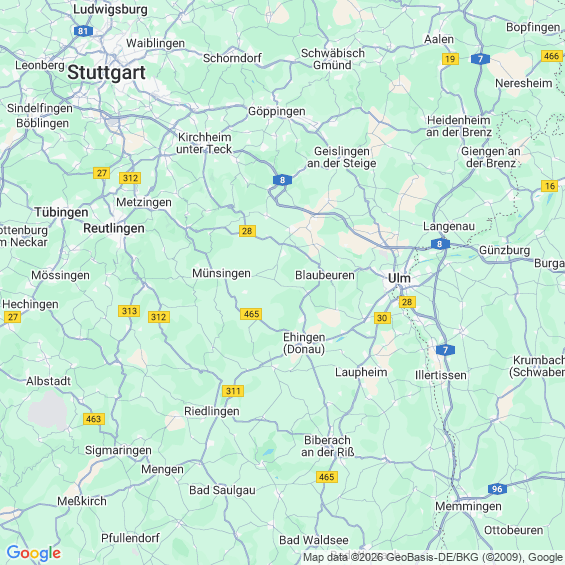The image size is (565, 565).
Task: Click the yellow 466 road shield
Action: pyautogui.click(x=552, y=56)
